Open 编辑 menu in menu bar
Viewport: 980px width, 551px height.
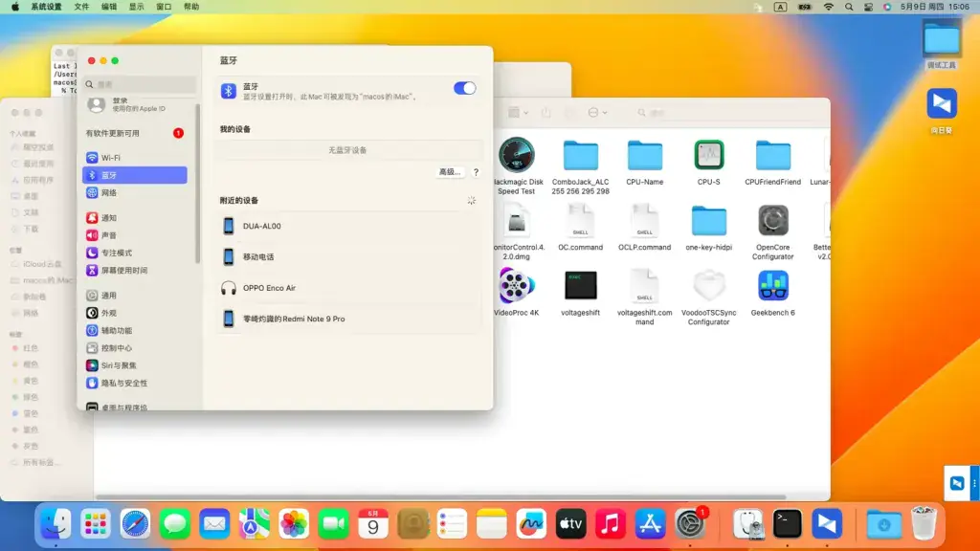[109, 7]
